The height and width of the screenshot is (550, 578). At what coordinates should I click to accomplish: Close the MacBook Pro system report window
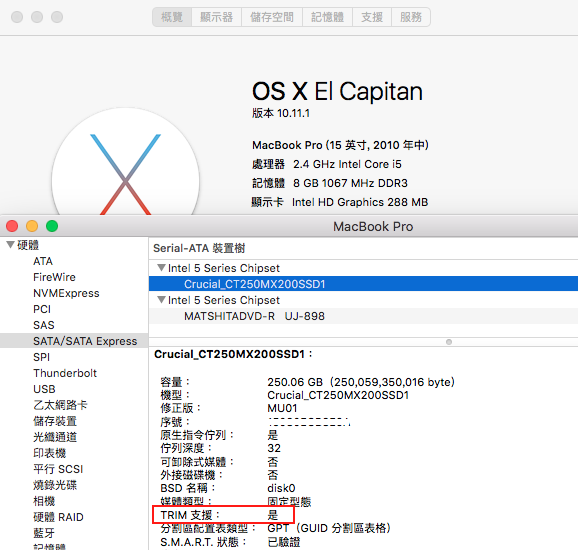click(x=12, y=226)
